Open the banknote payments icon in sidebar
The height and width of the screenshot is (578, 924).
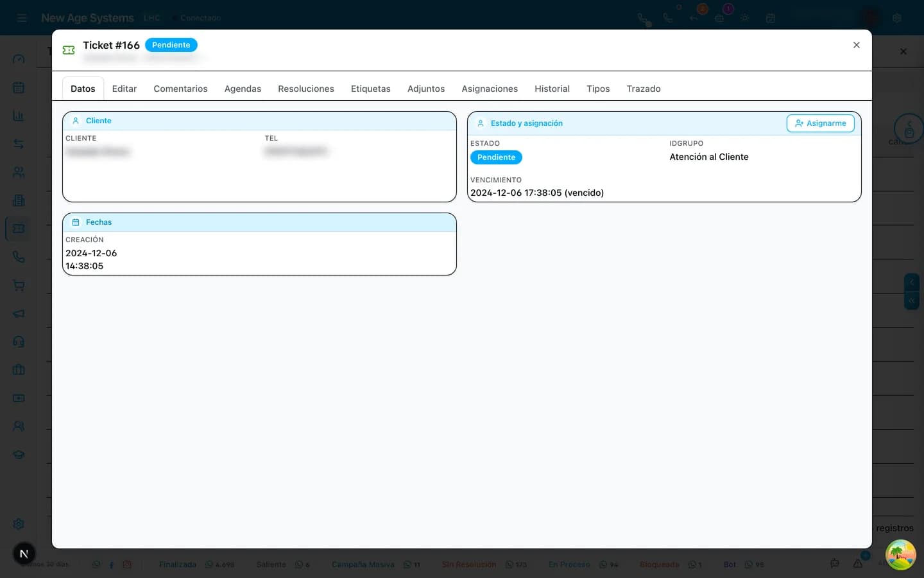tap(19, 398)
